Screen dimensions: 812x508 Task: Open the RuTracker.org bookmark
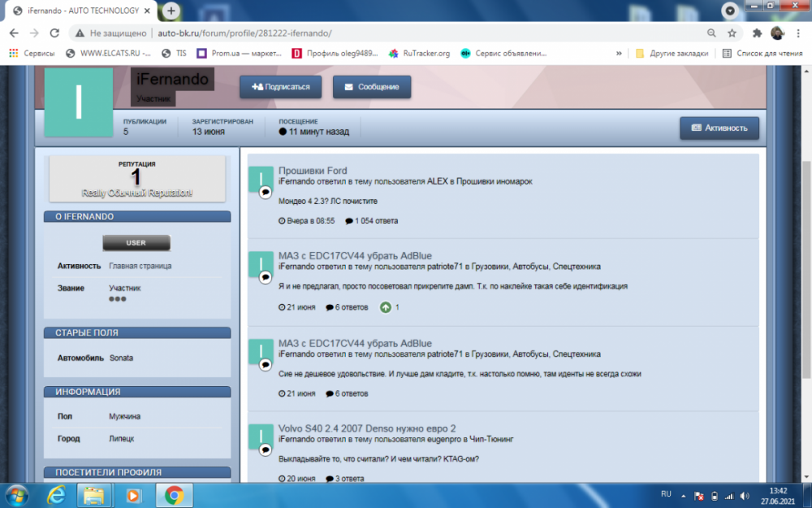[420, 54]
